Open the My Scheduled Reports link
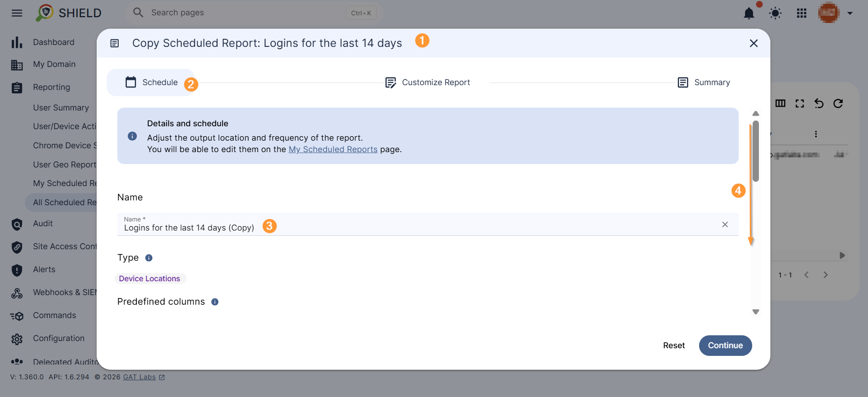Screen dimensions: 868x397 click(x=333, y=149)
